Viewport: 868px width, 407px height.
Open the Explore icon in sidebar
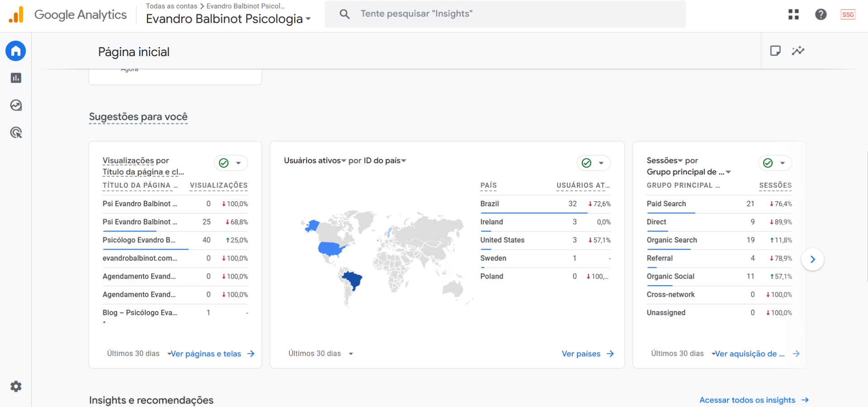tap(16, 105)
